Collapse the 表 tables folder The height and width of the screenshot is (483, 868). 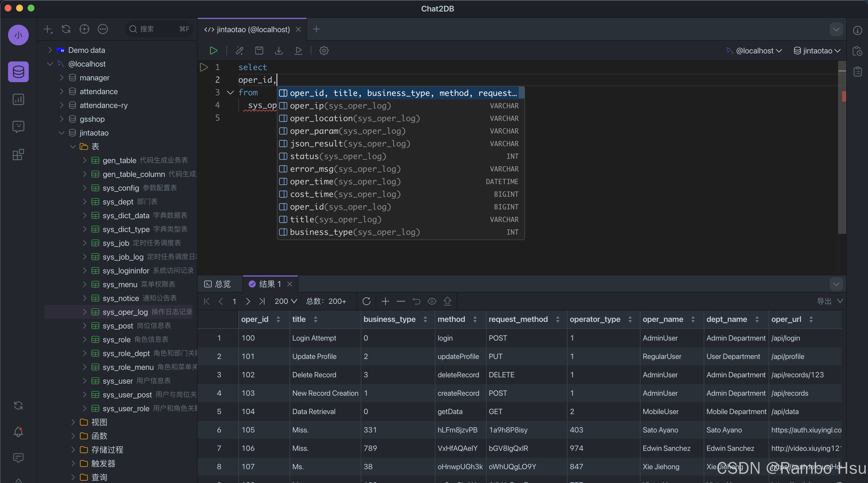[x=73, y=146]
